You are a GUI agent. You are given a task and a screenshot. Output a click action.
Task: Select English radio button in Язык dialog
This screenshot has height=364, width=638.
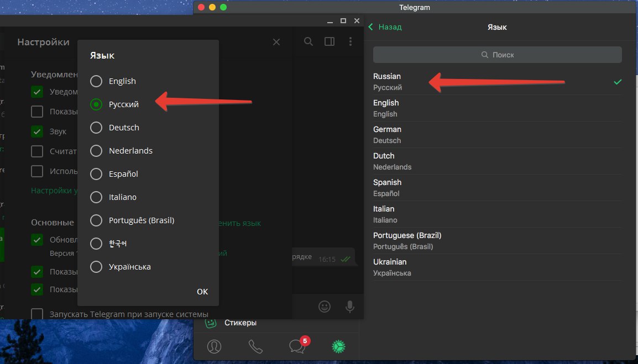[96, 81]
